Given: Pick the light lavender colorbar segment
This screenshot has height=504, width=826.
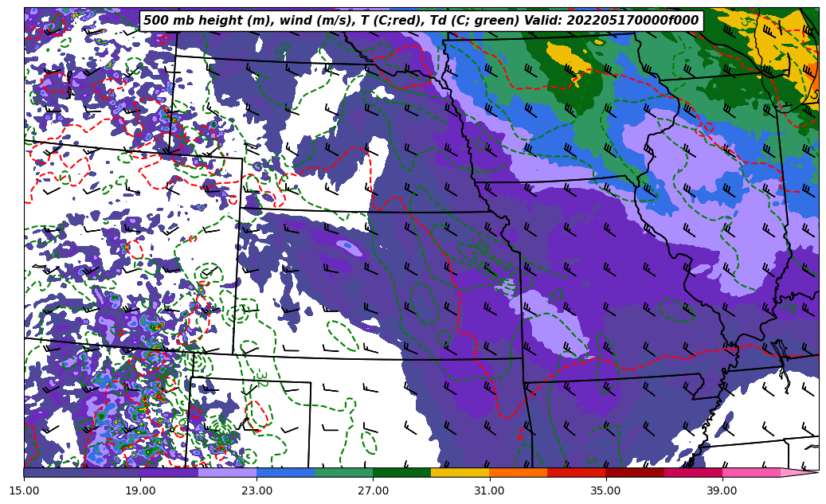Looking at the screenshot, I should tap(227, 473).
